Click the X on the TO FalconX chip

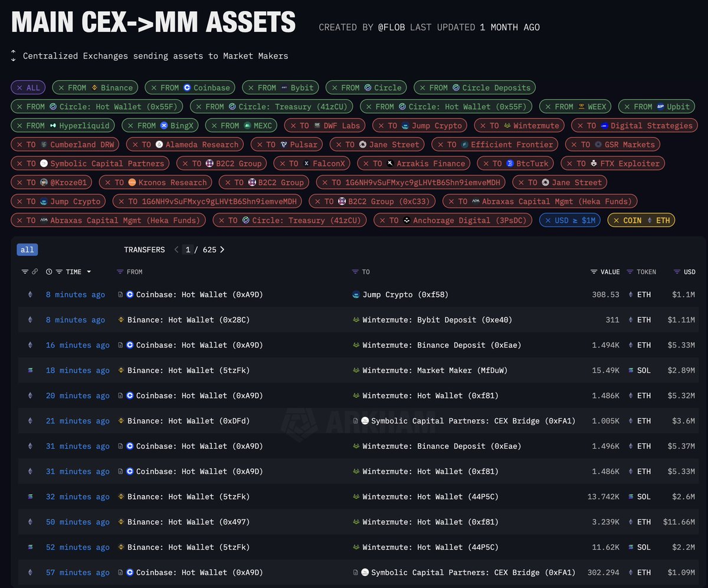click(282, 163)
